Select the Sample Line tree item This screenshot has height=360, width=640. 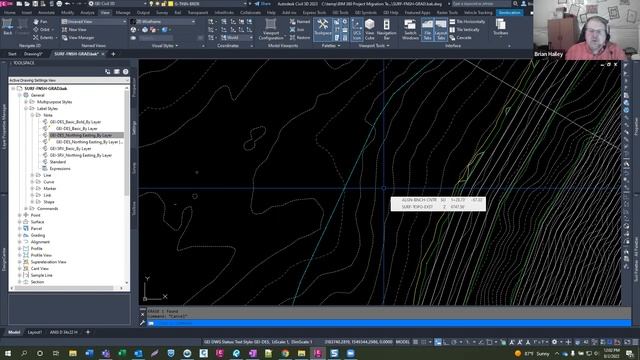point(41,275)
